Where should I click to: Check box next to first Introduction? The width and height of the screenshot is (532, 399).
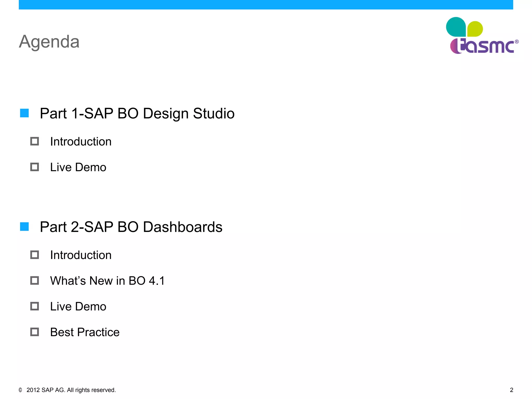pyautogui.click(x=35, y=141)
